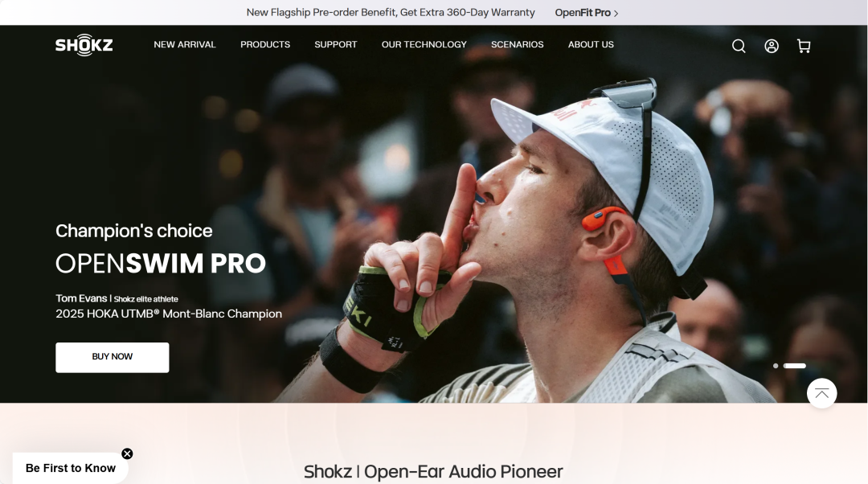Image resolution: width=868 pixels, height=484 pixels.
Task: Click the chevron next to OpenFit Pro
Action: point(616,14)
